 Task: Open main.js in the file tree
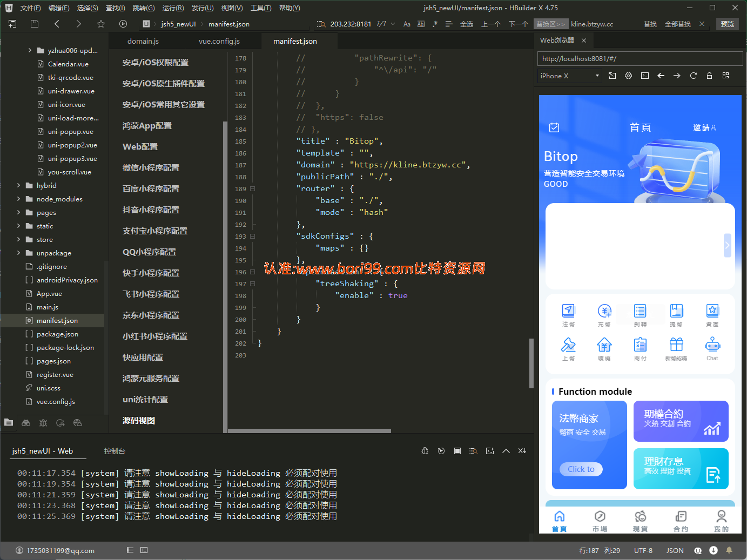(x=48, y=307)
